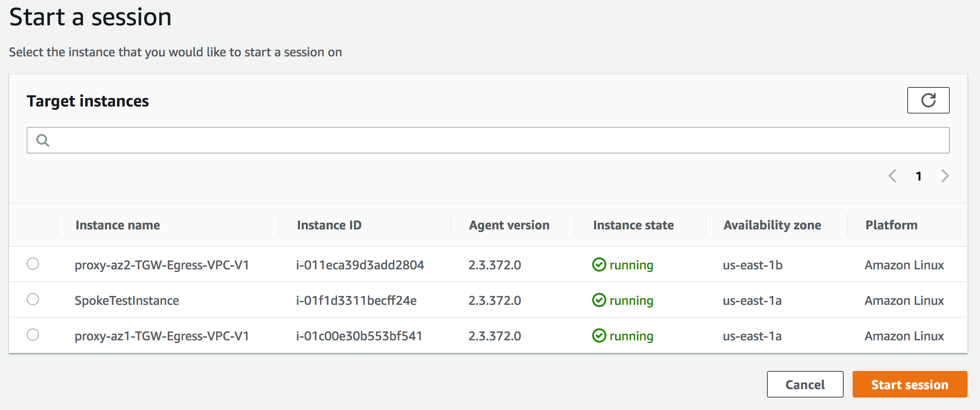Select proxy-az1-TGW-Egress-VPC-V1 radio button

[33, 335]
